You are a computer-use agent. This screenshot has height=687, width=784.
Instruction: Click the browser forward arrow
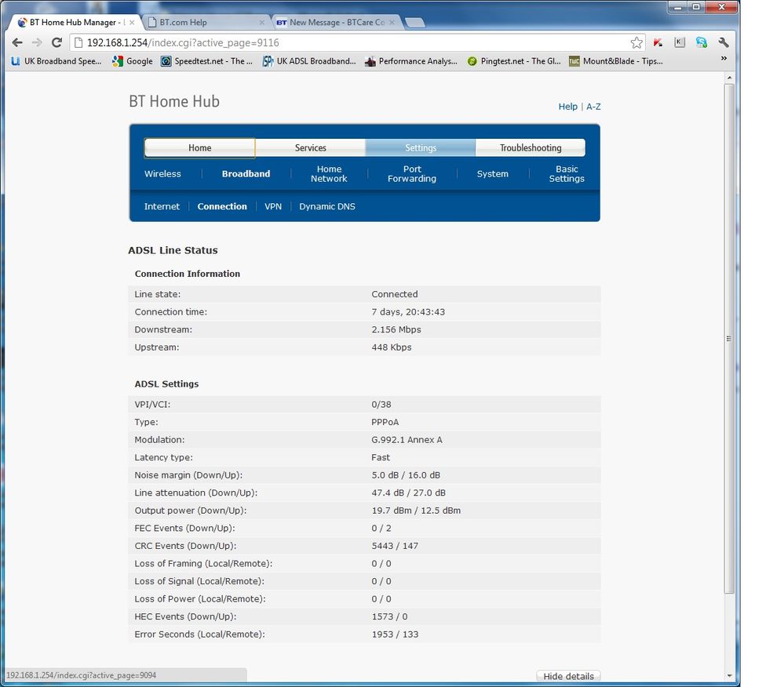click(x=37, y=42)
